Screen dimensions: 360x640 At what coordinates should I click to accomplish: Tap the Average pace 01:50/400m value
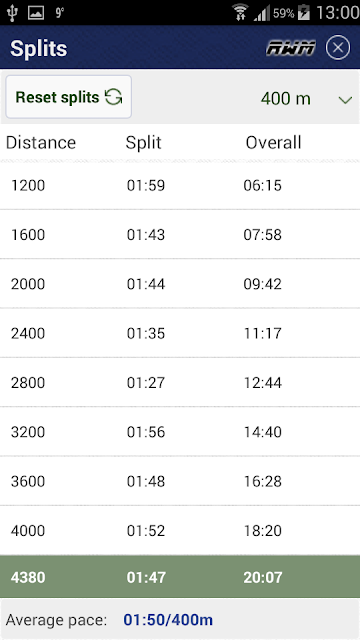(168, 620)
